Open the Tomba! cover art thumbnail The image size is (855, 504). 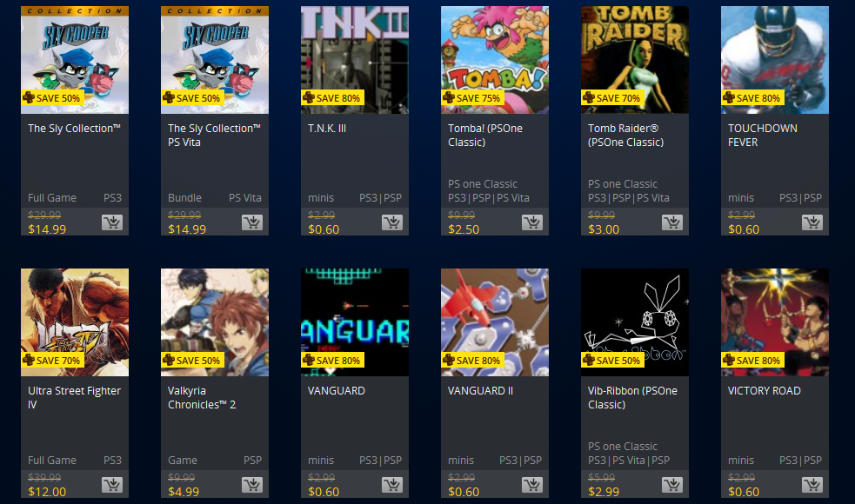coord(495,60)
